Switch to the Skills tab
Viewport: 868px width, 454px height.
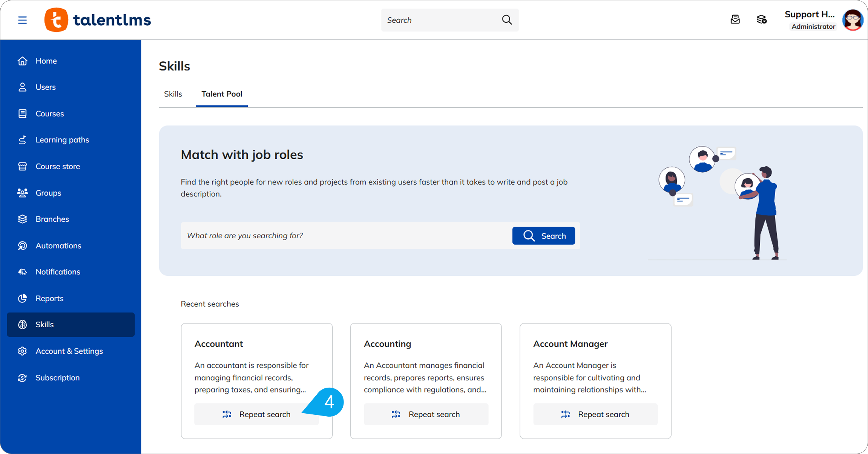(x=173, y=94)
